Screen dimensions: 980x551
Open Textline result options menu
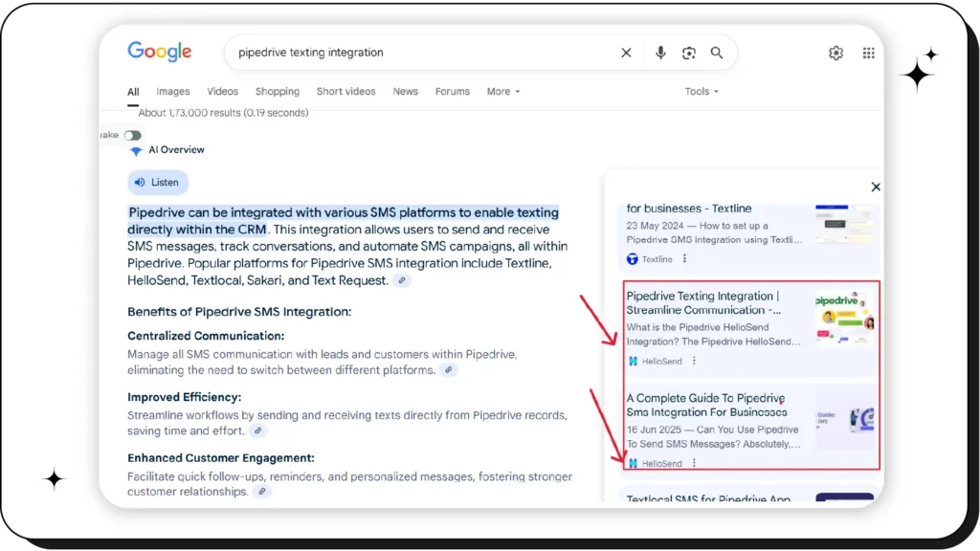click(684, 258)
